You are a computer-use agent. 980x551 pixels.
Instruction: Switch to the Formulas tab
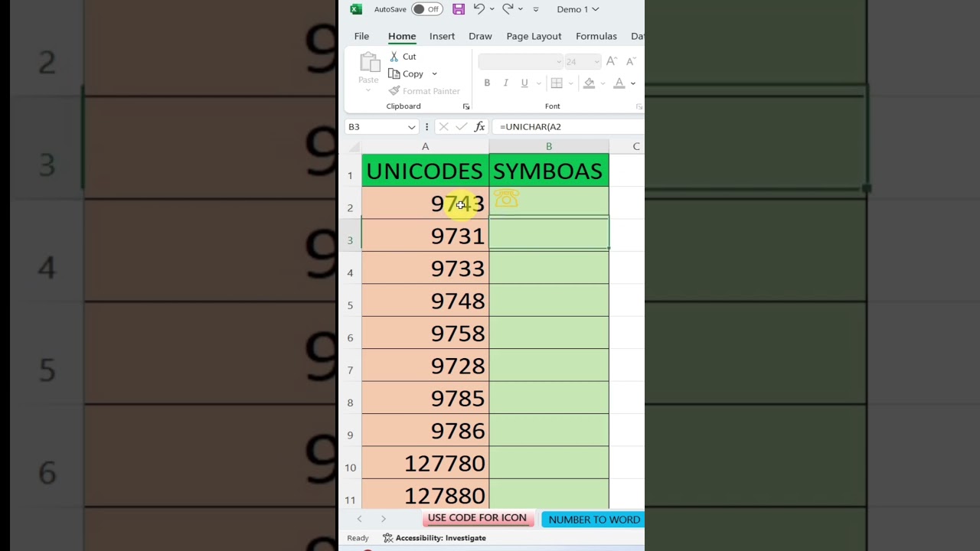596,36
